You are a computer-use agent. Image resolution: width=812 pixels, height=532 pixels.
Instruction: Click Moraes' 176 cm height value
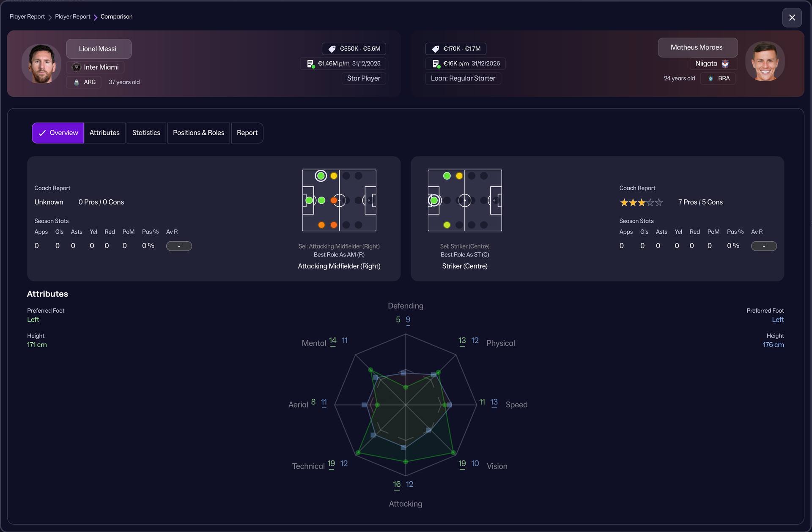773,345
